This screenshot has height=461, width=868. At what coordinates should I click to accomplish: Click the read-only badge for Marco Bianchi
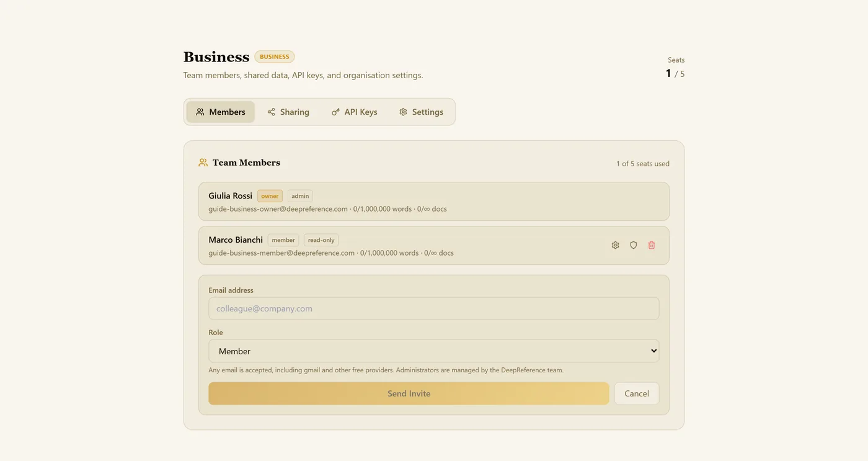tap(321, 240)
